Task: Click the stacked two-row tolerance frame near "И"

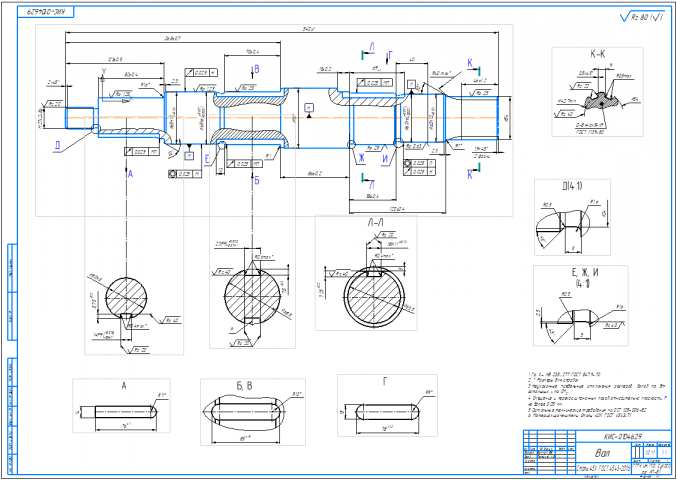Action: [x=419, y=167]
